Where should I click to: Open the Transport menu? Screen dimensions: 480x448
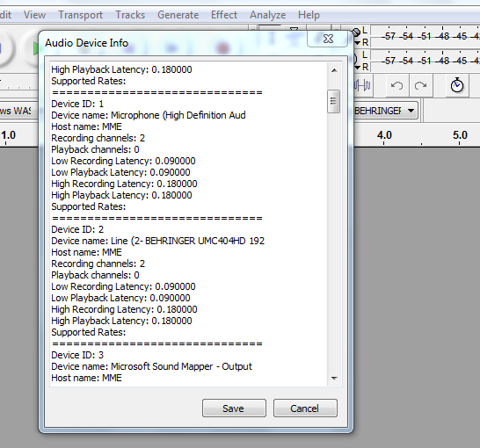tap(81, 15)
